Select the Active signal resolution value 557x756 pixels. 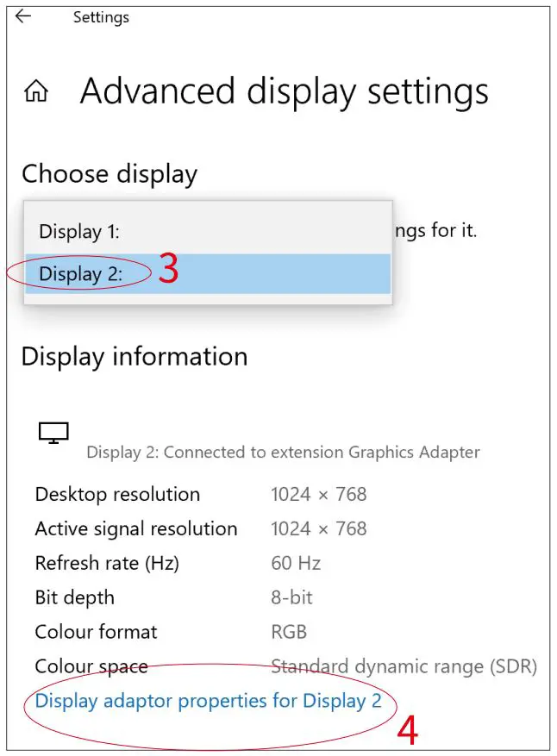pyautogui.click(x=318, y=528)
